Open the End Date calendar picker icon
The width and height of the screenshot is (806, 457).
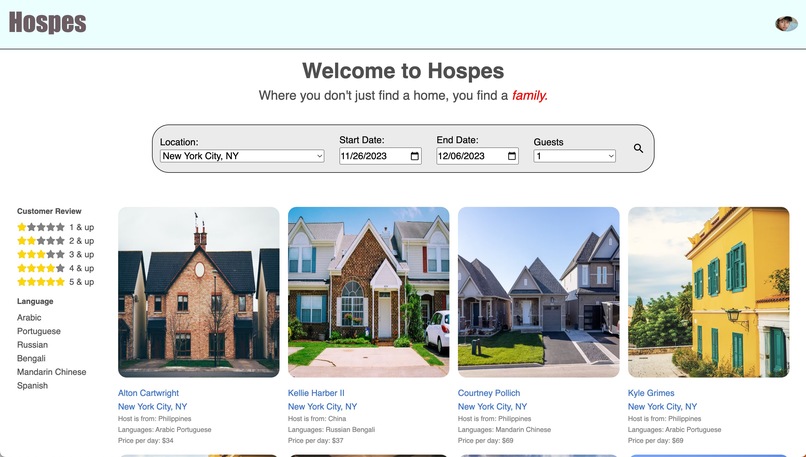(512, 156)
